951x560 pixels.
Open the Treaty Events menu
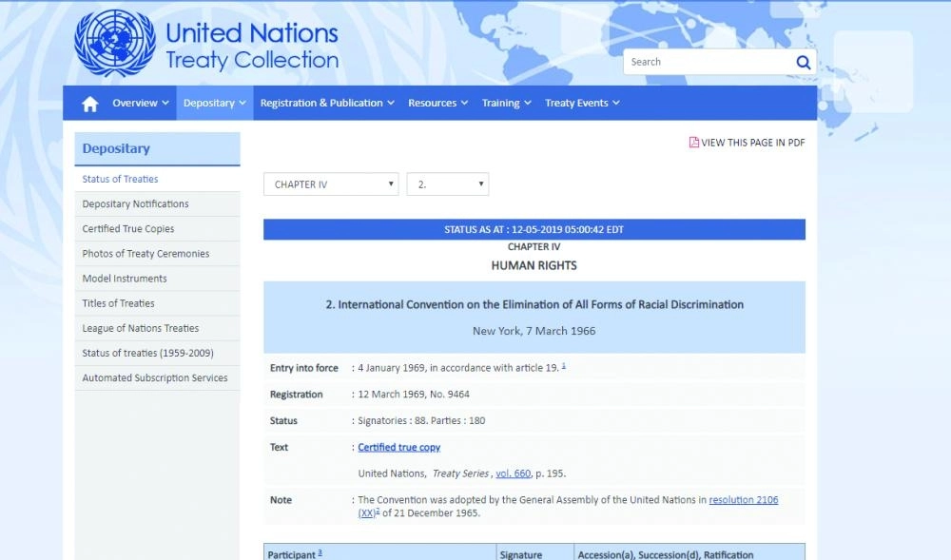(582, 104)
